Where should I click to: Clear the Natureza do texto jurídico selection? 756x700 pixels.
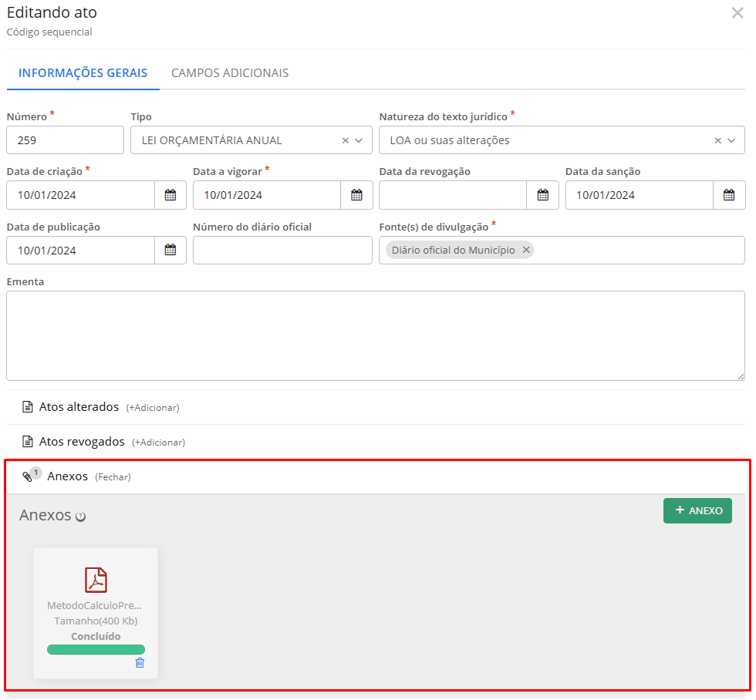click(x=717, y=140)
